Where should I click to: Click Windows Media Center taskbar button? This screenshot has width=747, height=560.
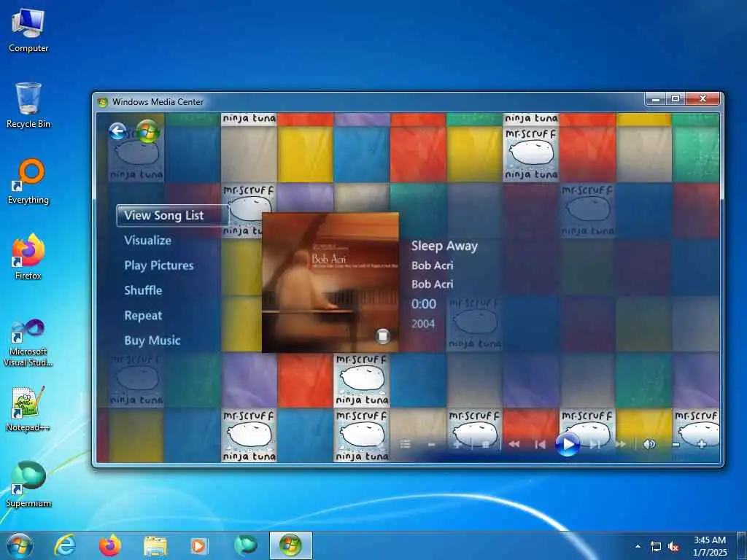[290, 545]
